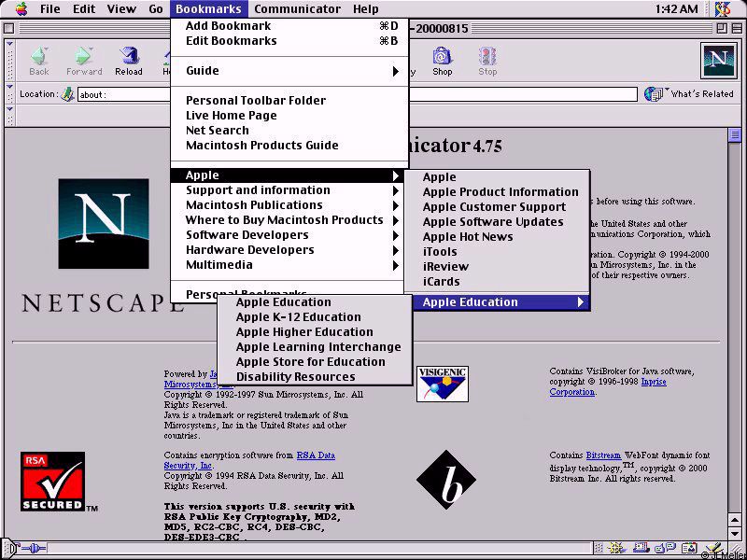
Task: Reload the page with the Reload icon
Action: tap(128, 56)
